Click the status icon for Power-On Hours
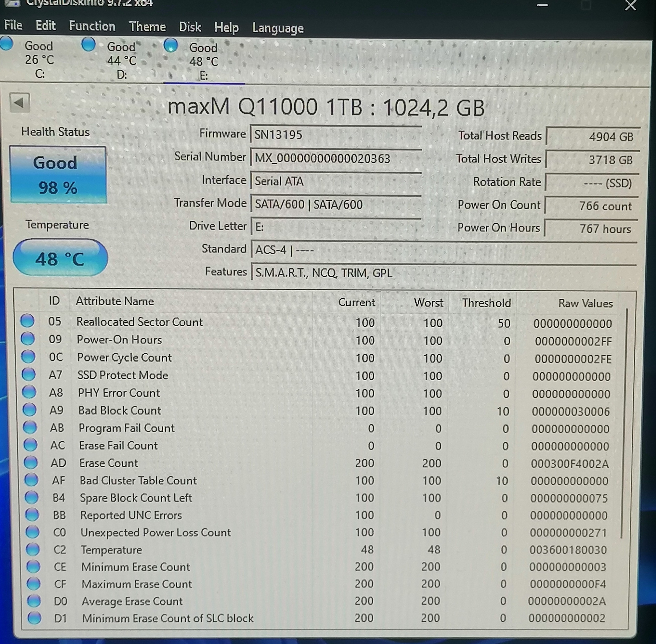The image size is (656, 644). click(x=28, y=338)
